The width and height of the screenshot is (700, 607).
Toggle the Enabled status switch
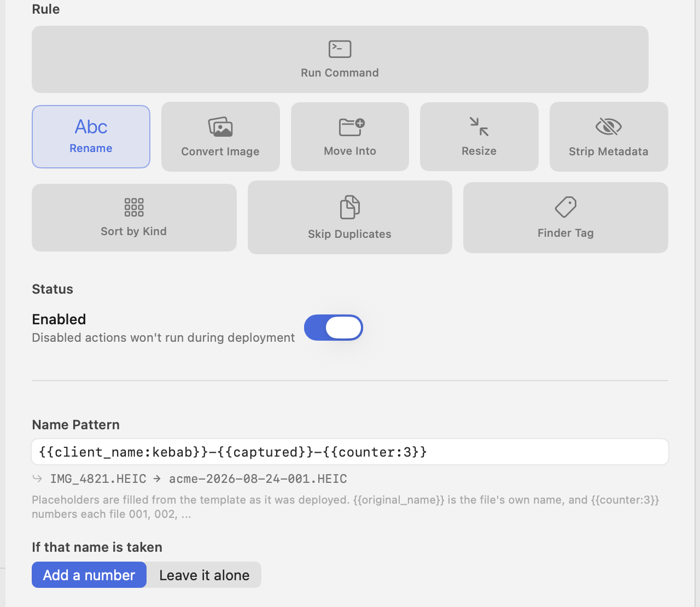tap(334, 328)
